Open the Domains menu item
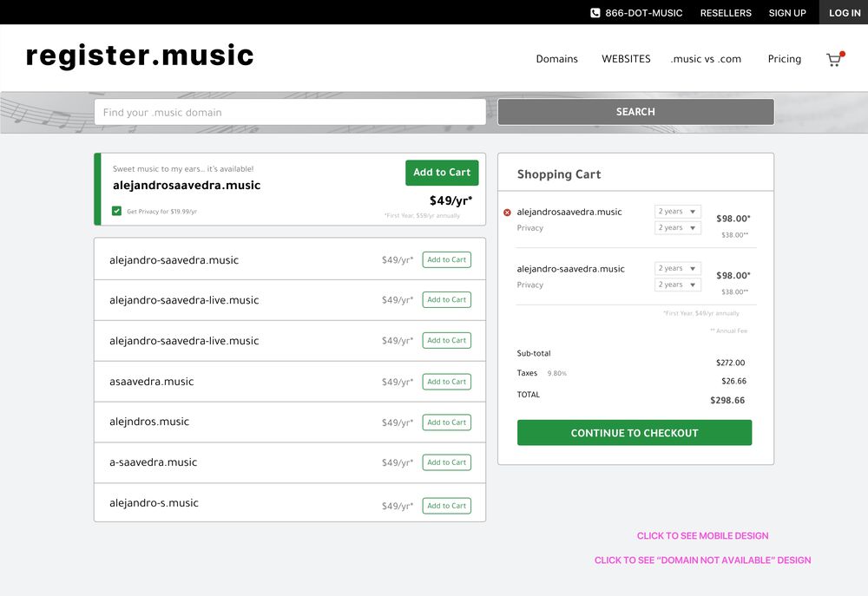The height and width of the screenshot is (596, 868). pyautogui.click(x=556, y=59)
